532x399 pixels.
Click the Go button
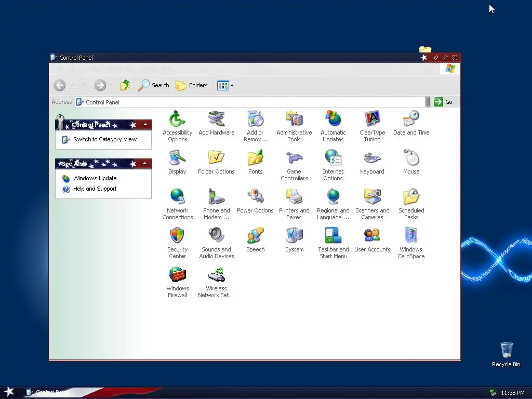[x=444, y=102]
